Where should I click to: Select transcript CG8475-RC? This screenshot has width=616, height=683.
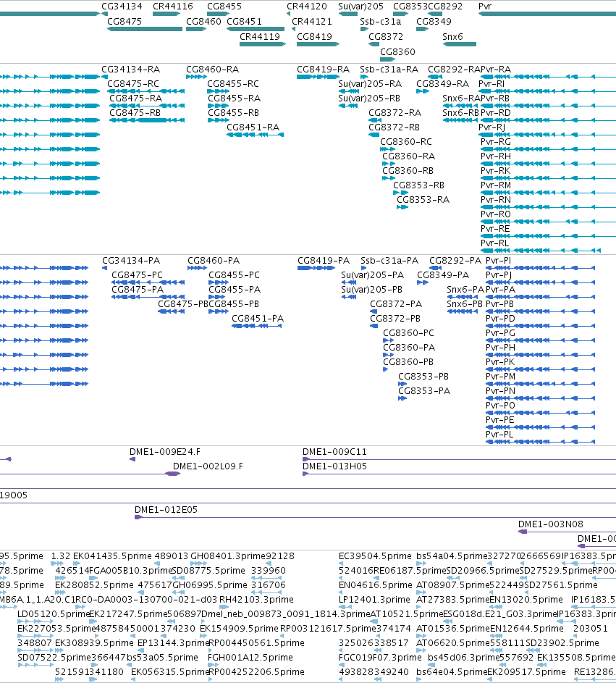click(133, 83)
